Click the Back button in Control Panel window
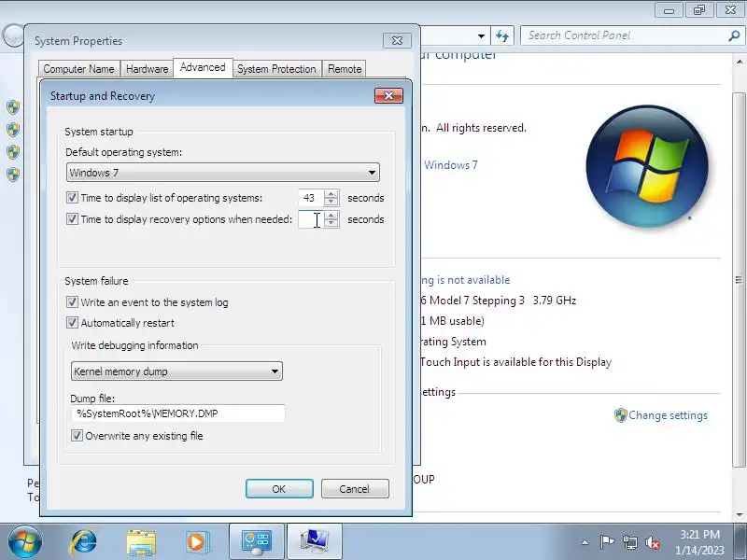The width and height of the screenshot is (747, 560). (13, 35)
